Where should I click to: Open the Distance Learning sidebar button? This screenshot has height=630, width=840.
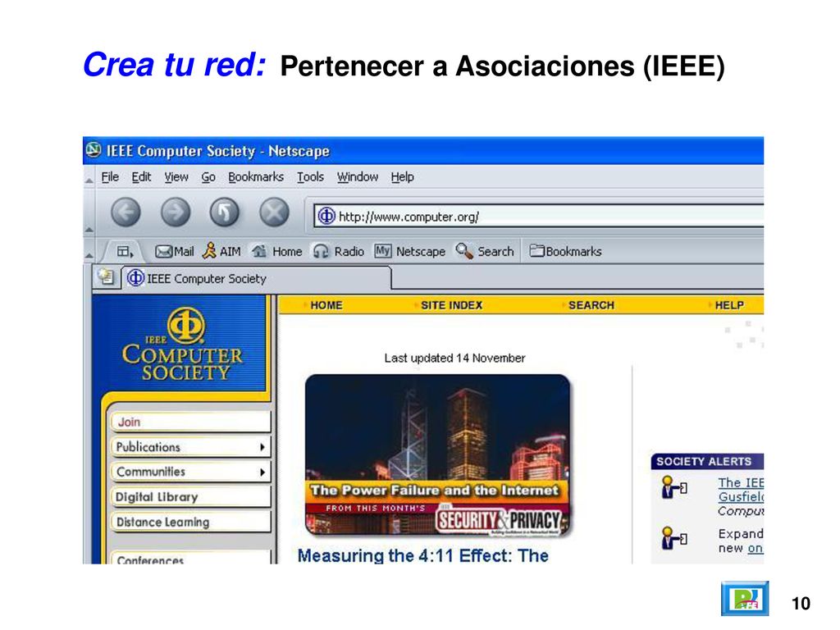coord(190,523)
